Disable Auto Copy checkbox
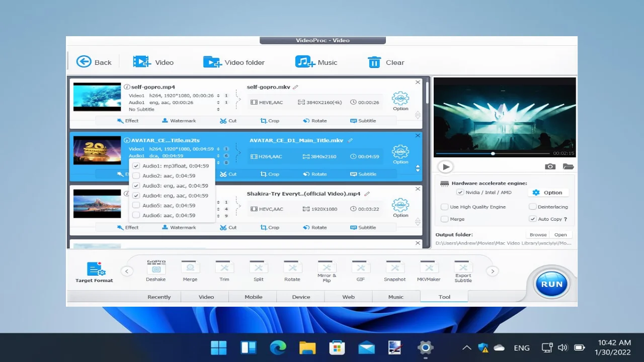This screenshot has width=644, height=362. coord(533,219)
